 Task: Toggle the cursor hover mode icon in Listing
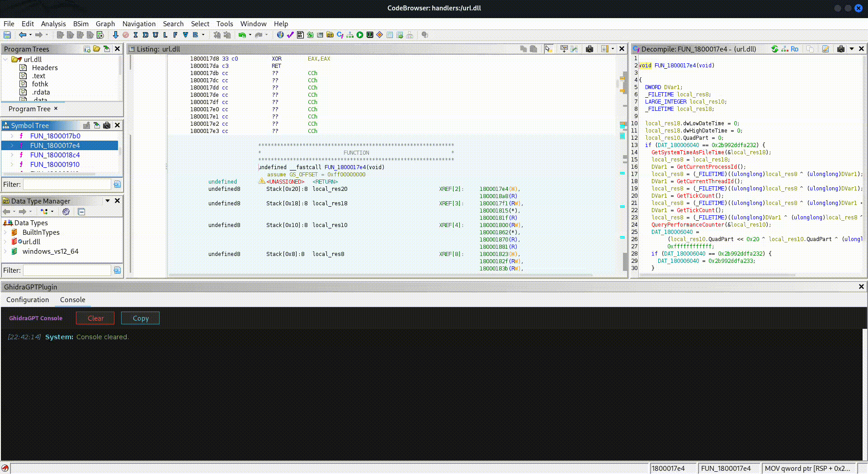(548, 49)
